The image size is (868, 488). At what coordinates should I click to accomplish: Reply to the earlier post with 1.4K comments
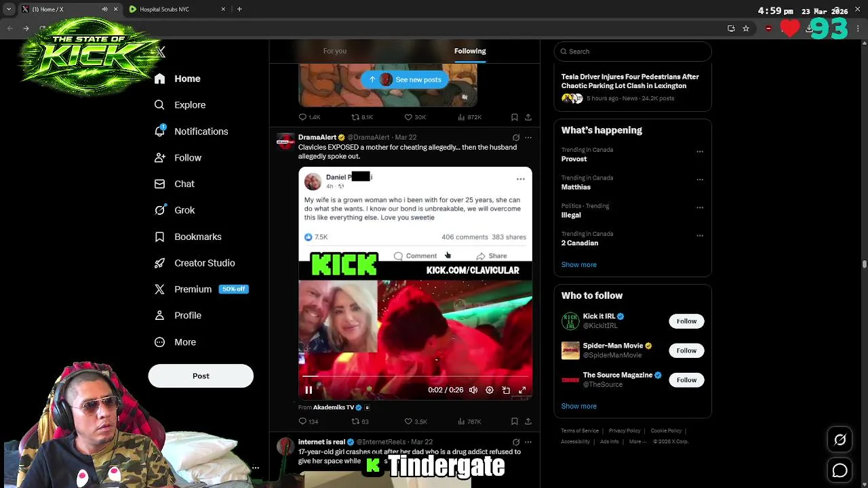[309, 117]
